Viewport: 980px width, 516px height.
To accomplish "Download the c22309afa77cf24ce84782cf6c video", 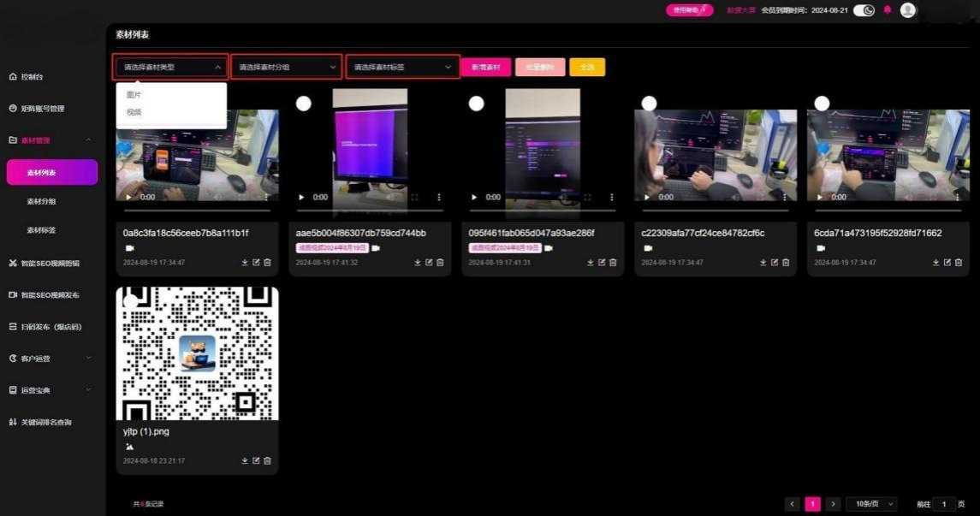I will tap(763, 263).
